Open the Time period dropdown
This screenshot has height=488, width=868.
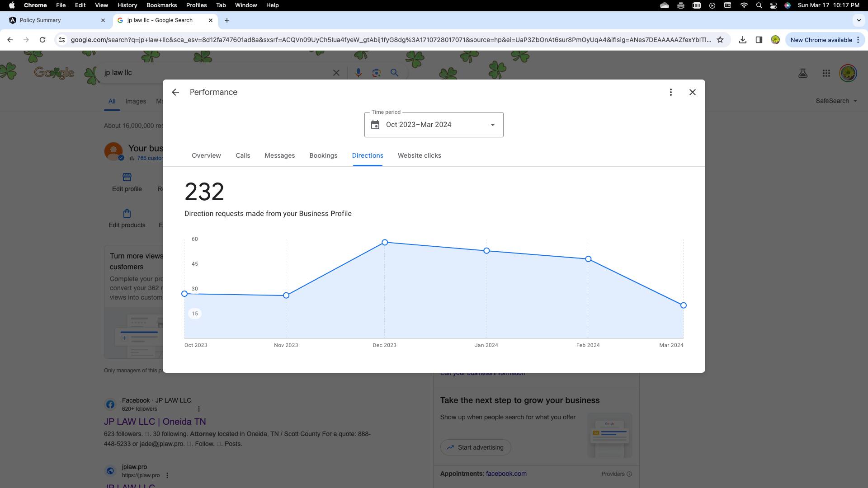tap(434, 125)
